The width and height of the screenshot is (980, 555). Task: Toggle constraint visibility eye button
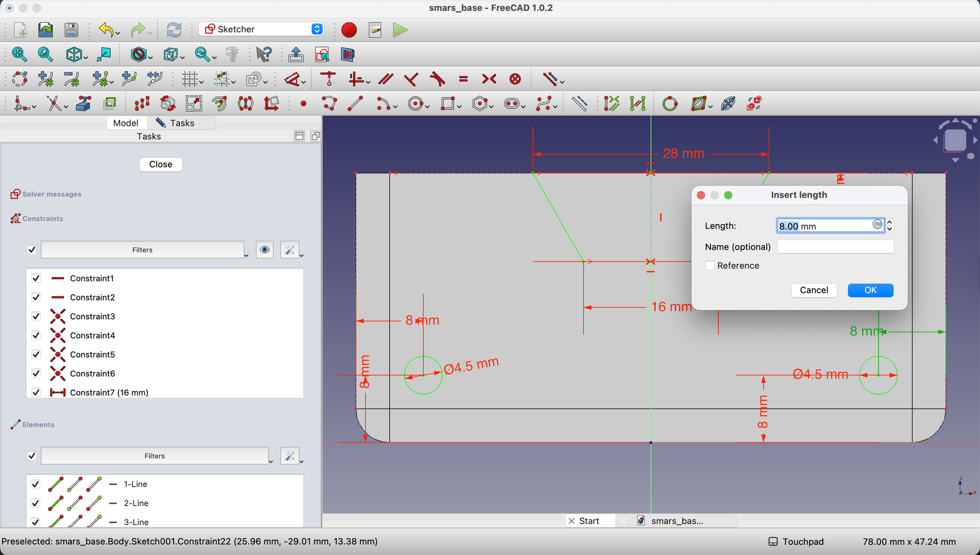pos(264,250)
